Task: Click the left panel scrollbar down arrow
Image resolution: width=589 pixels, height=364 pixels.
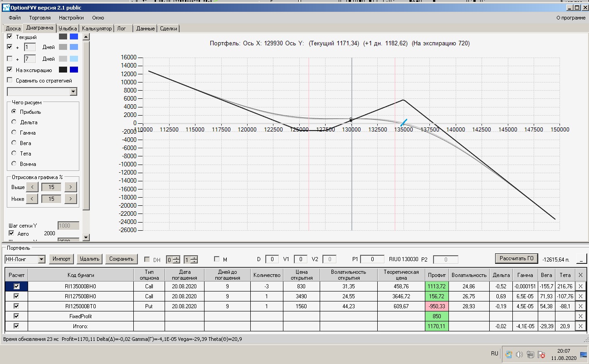Action: [x=86, y=237]
